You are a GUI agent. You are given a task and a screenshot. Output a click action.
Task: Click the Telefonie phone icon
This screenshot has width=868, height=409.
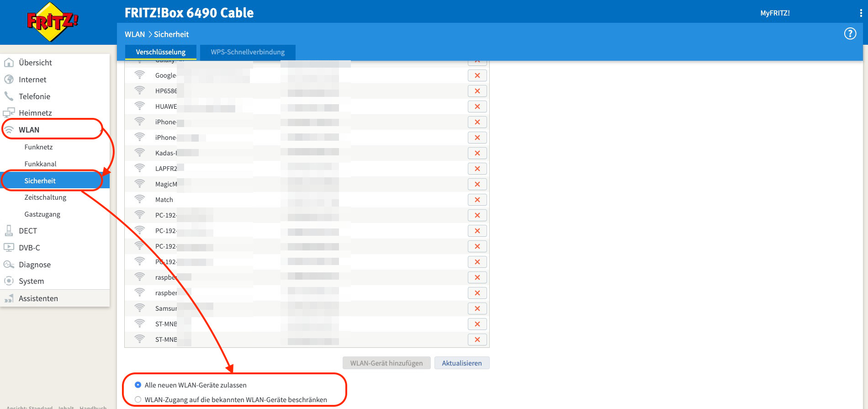click(x=9, y=96)
